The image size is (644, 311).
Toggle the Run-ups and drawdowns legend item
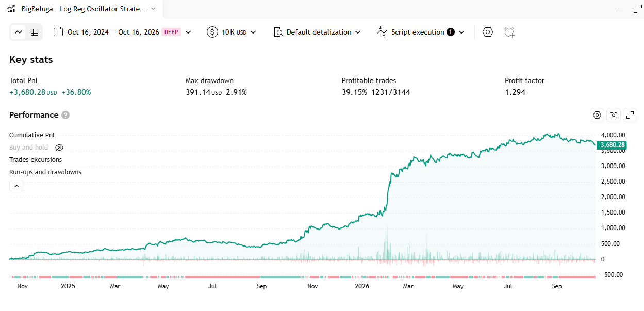pos(45,172)
